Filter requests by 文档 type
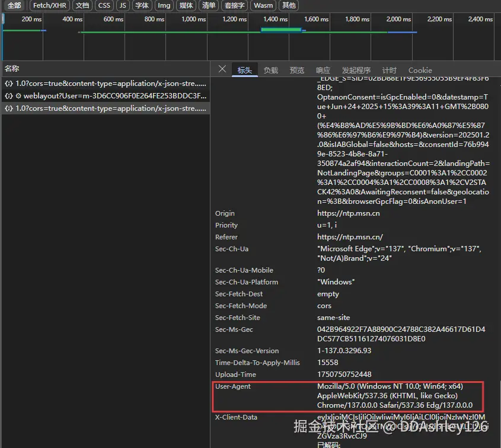Screen dimensions: 501x448 point(82,5)
